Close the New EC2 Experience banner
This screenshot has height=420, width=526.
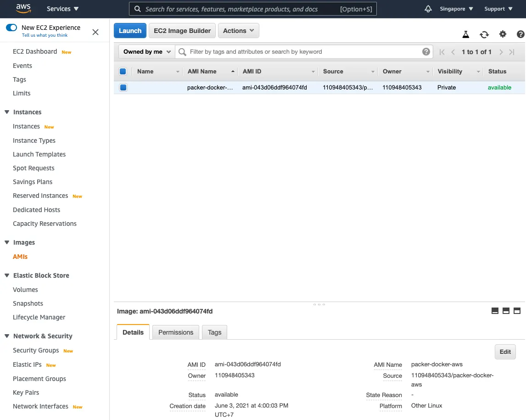(x=95, y=32)
